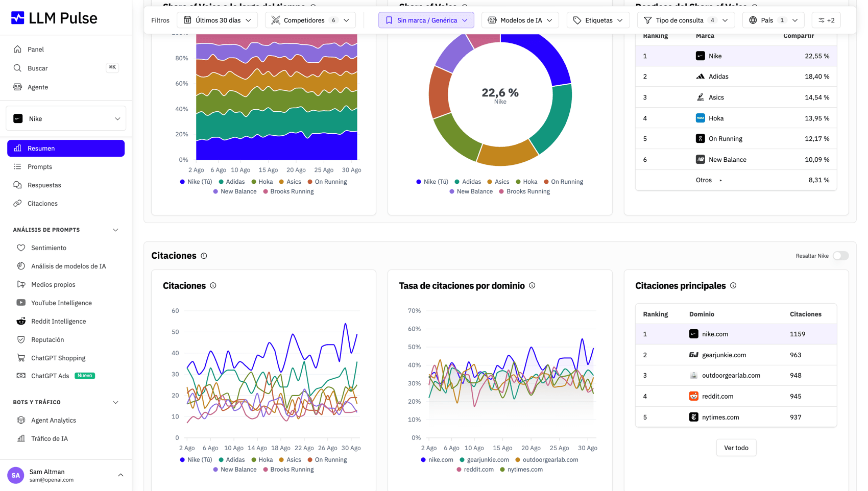Click the Prompts list icon
The width and height of the screenshot is (868, 491).
[x=17, y=166]
